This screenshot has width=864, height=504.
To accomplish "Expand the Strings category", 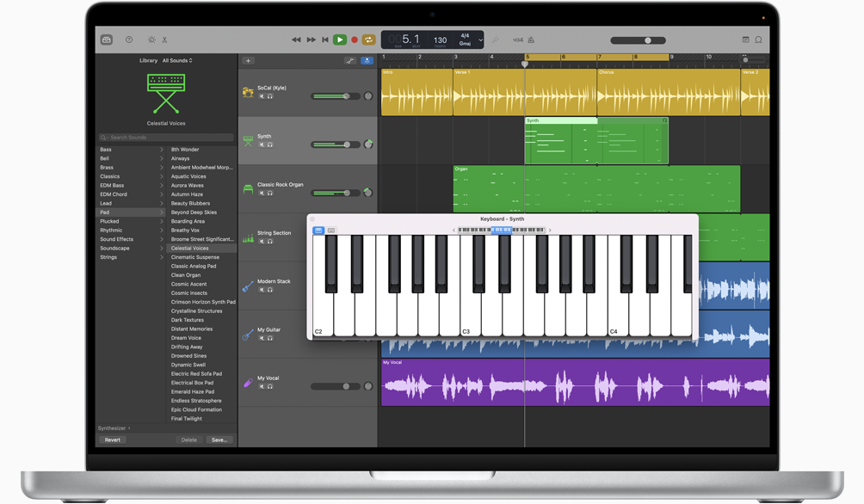I will (162, 257).
